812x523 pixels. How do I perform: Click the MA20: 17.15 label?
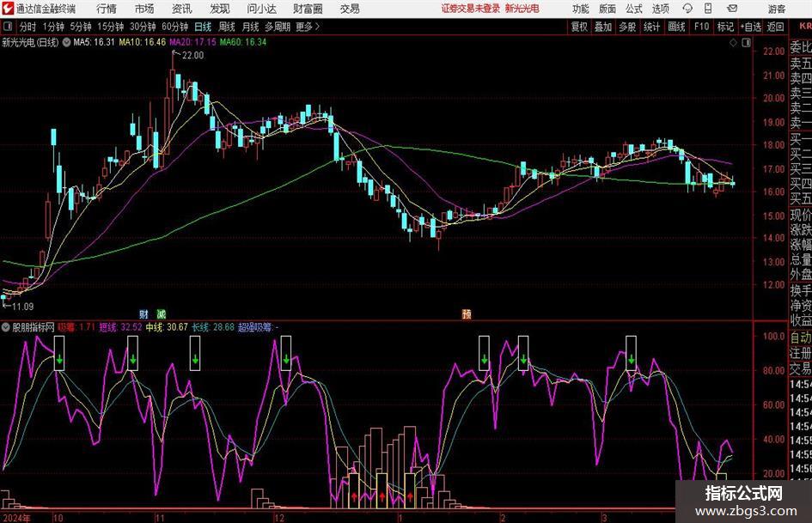tap(192, 42)
